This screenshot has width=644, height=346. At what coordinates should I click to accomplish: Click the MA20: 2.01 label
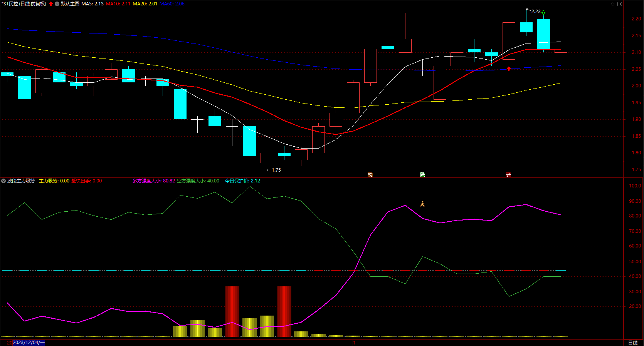[x=145, y=4]
